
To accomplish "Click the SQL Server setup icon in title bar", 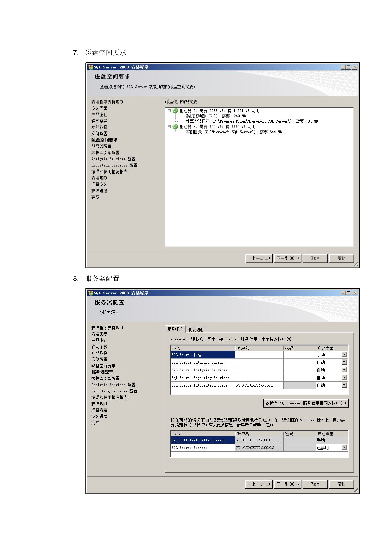I will point(91,67).
